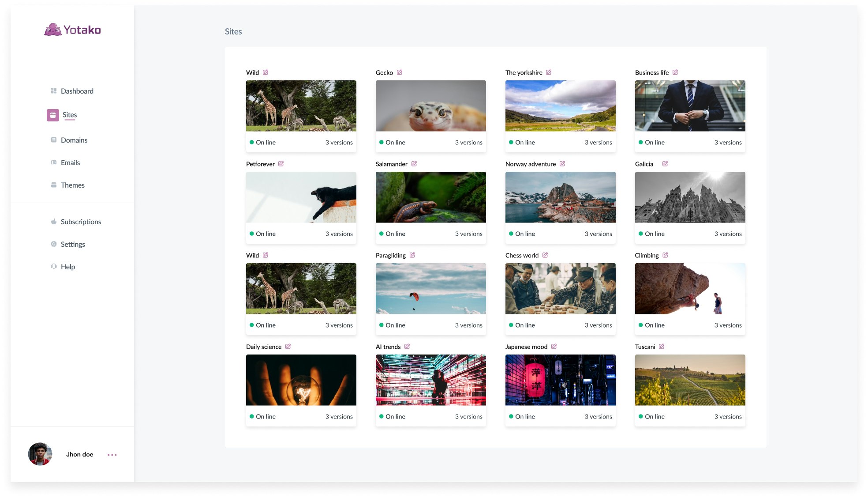
Task: Open The yorkshire landscape thumbnail
Action: [561, 106]
